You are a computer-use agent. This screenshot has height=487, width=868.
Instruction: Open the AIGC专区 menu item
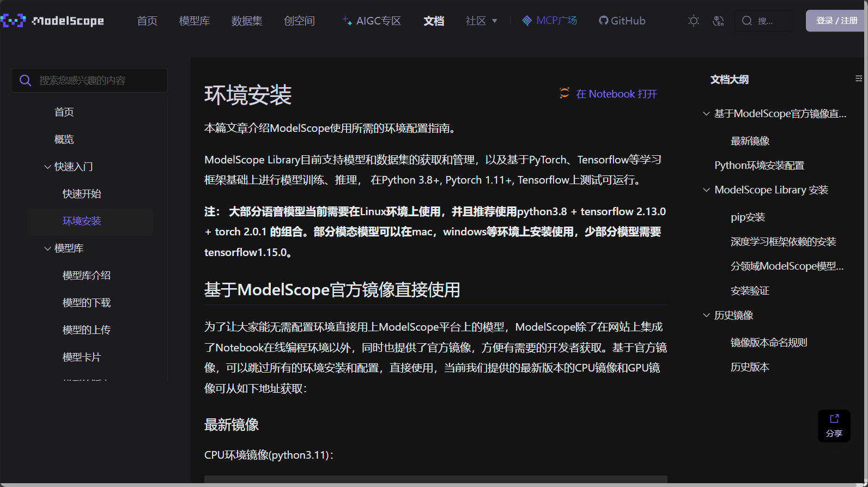[x=372, y=21]
